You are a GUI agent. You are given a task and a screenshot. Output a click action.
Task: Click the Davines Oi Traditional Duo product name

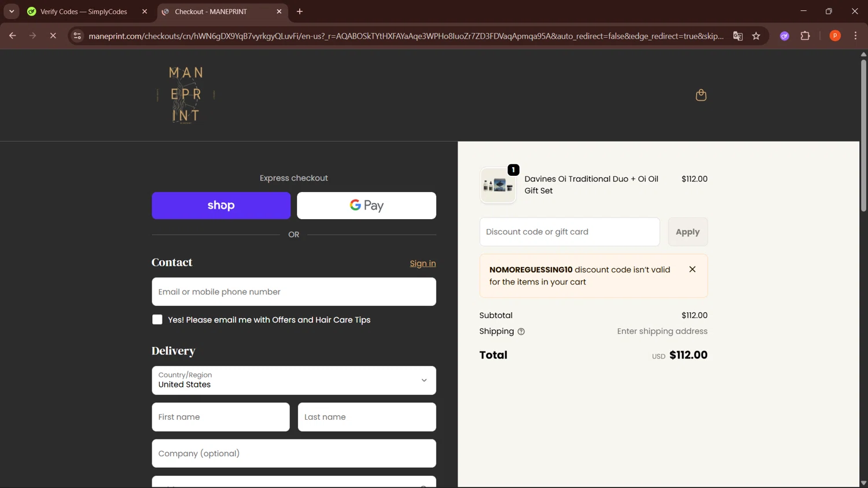(591, 185)
